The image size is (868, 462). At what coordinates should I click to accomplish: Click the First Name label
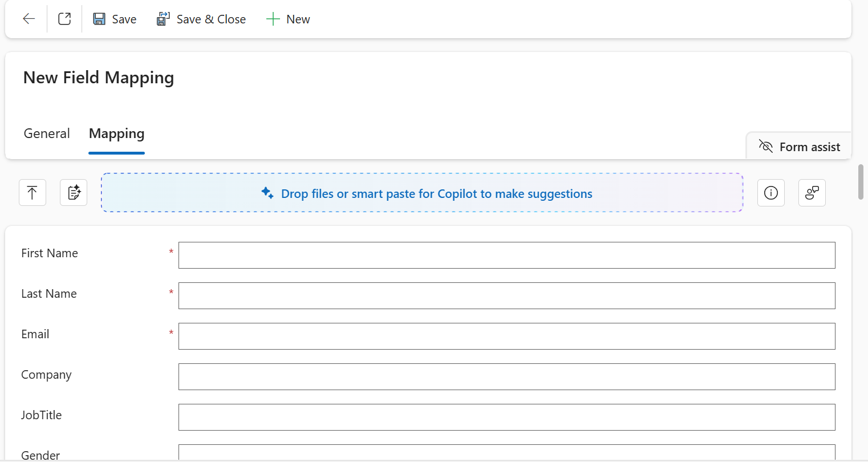(50, 253)
